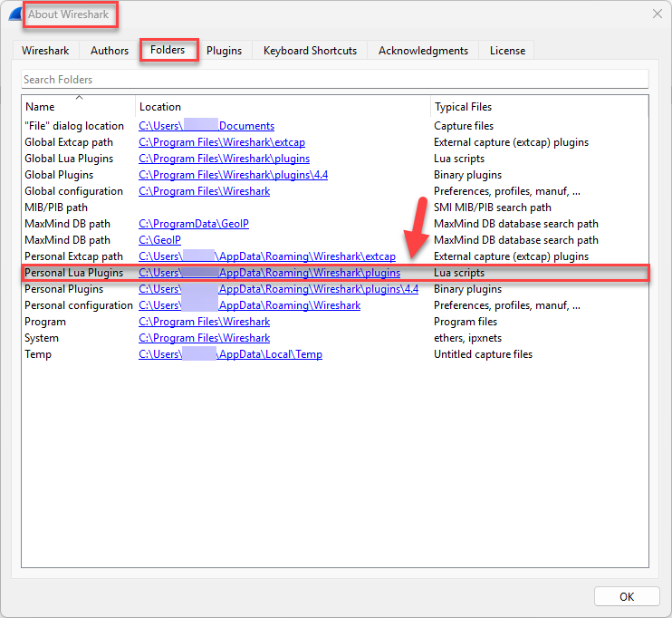The image size is (672, 618).
Task: Sort by the Location column header
Action: coord(283,106)
